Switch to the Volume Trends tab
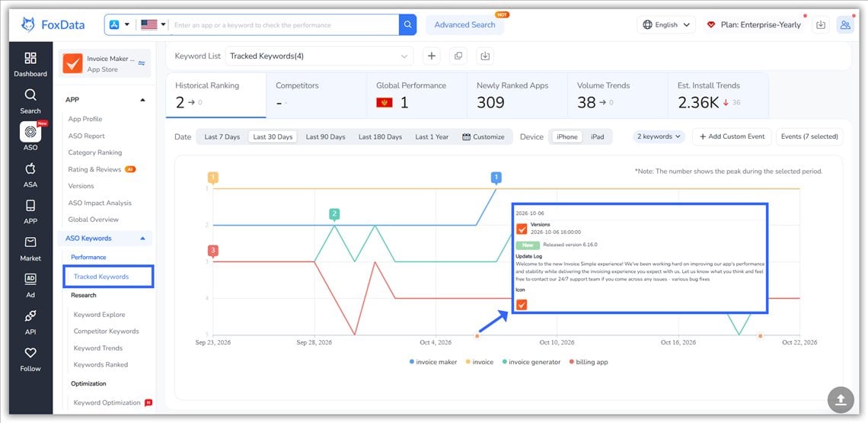This screenshot has width=868, height=423. point(617,95)
